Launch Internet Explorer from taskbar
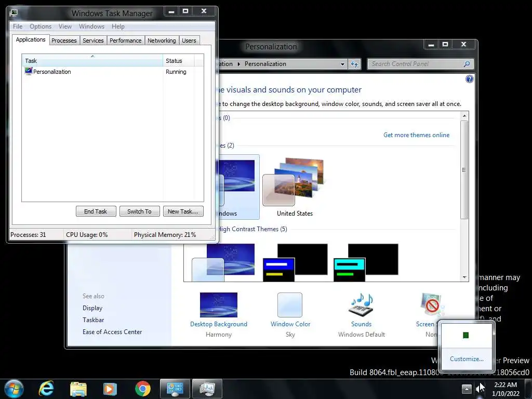Screen dimensions: 532x399 pos(46,389)
